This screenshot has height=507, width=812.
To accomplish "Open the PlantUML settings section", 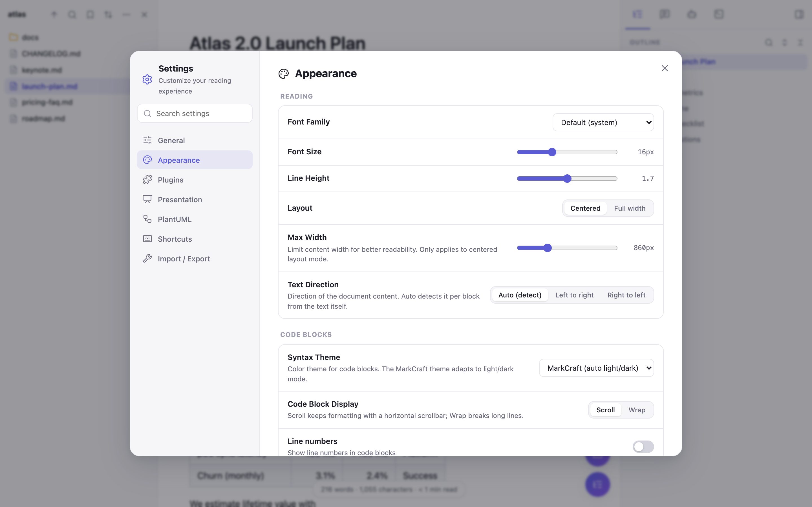I will (195, 219).
